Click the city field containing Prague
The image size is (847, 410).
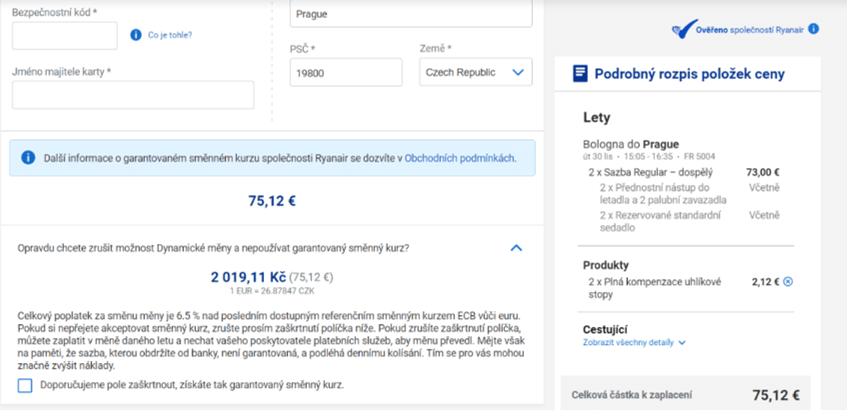tap(411, 14)
